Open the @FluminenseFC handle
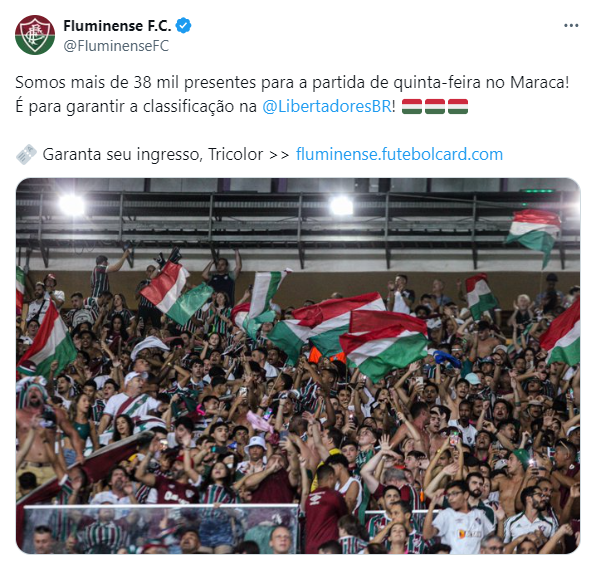Screen dimensions: 596x570 pos(116,46)
